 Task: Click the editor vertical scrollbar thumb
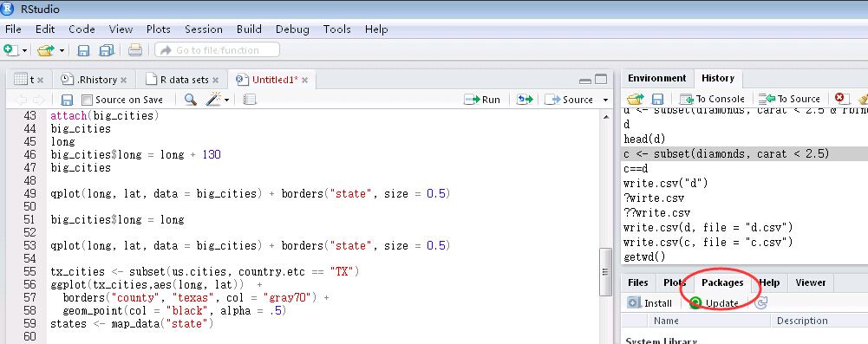pos(605,271)
